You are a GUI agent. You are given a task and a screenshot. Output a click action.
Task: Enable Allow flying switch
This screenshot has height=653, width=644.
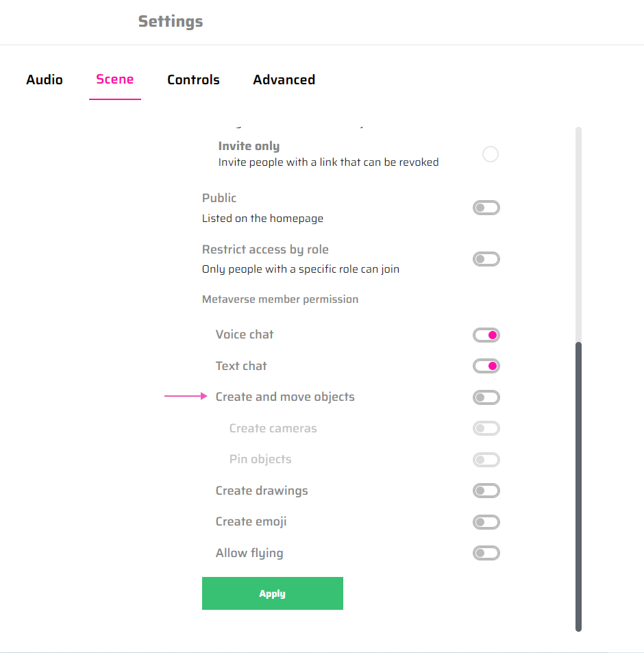click(x=486, y=553)
